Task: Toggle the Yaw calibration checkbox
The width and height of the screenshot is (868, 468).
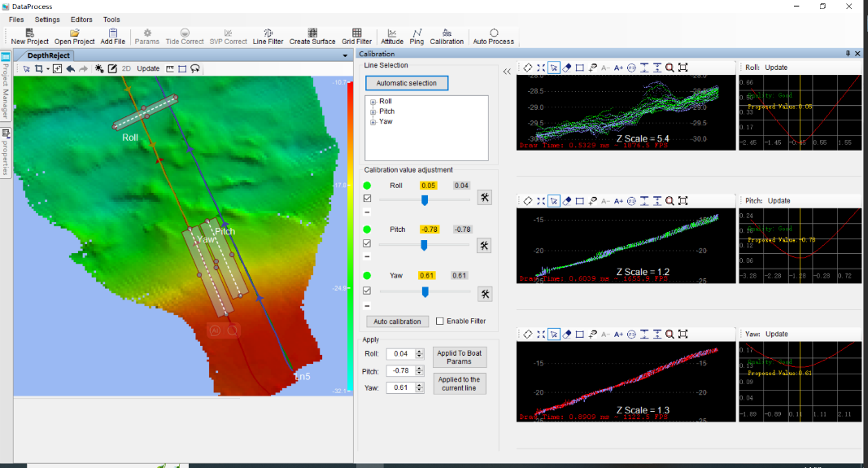Action: [x=367, y=291]
